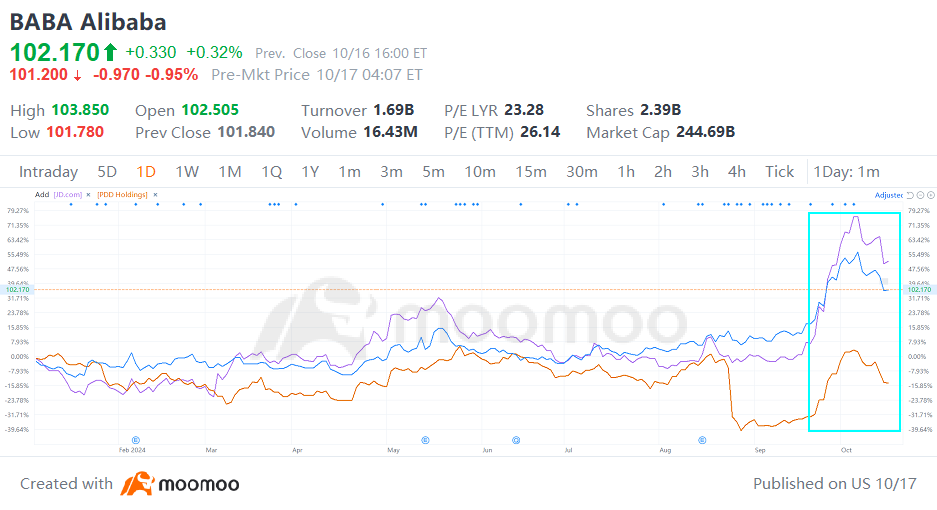Open the event marker just right of Aug

(702, 440)
